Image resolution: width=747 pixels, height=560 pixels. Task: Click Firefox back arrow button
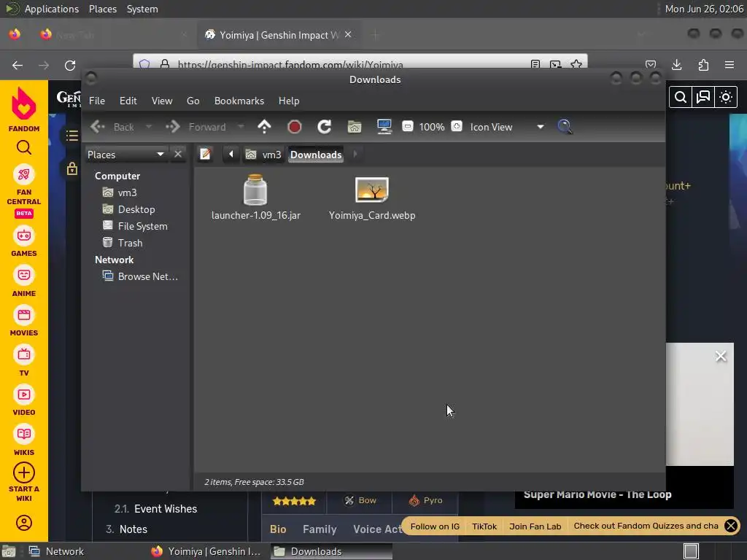click(x=18, y=65)
